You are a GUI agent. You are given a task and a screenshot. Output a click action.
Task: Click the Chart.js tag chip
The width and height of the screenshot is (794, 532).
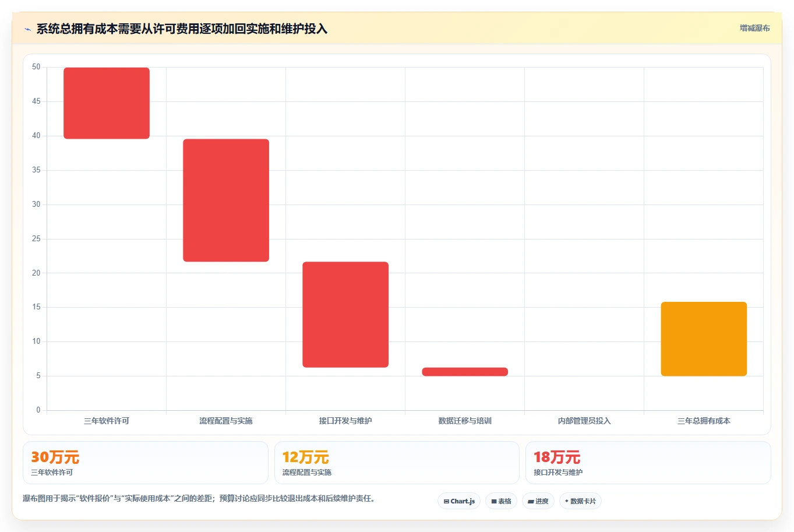[x=459, y=501]
